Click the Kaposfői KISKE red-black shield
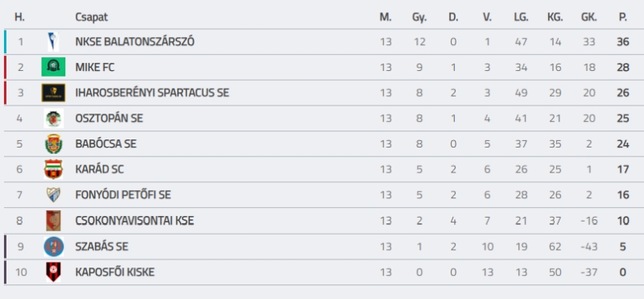Screen dimensions: 644x299 tap(53, 272)
